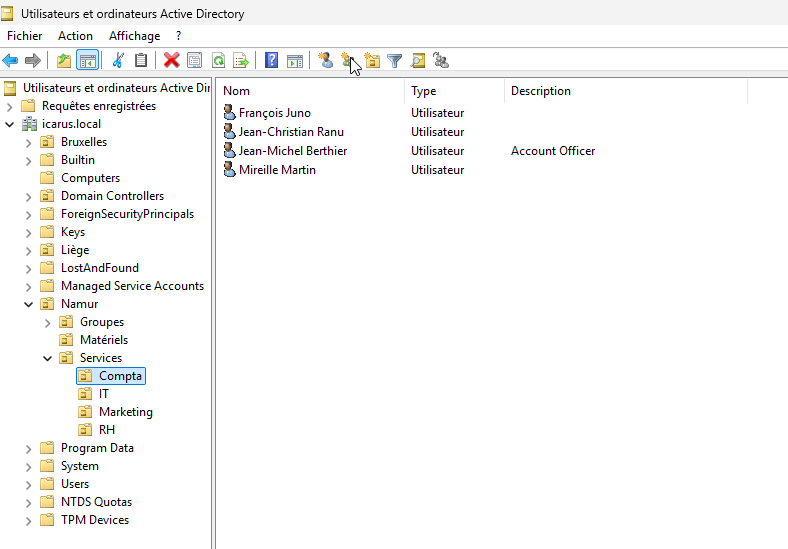The image size is (788, 549).
Task: Click the Find objects magnifier icon
Action: point(418,61)
